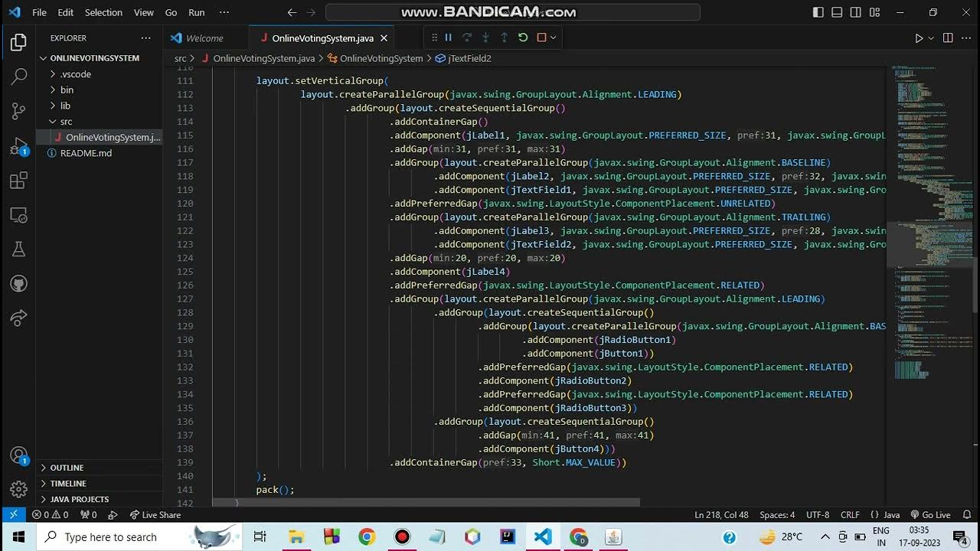
Task: Click the editor horizontal scrollbar
Action: [x=426, y=503]
